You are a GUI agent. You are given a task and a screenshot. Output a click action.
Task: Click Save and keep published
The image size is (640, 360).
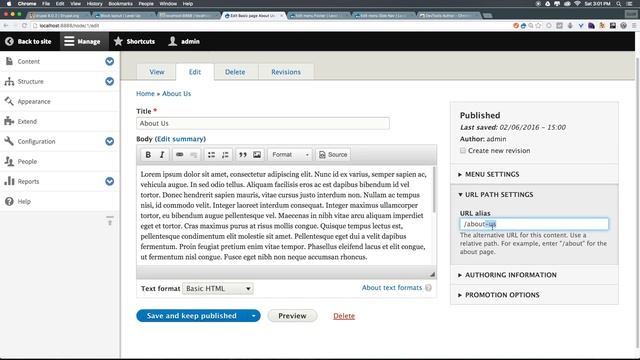(191, 316)
